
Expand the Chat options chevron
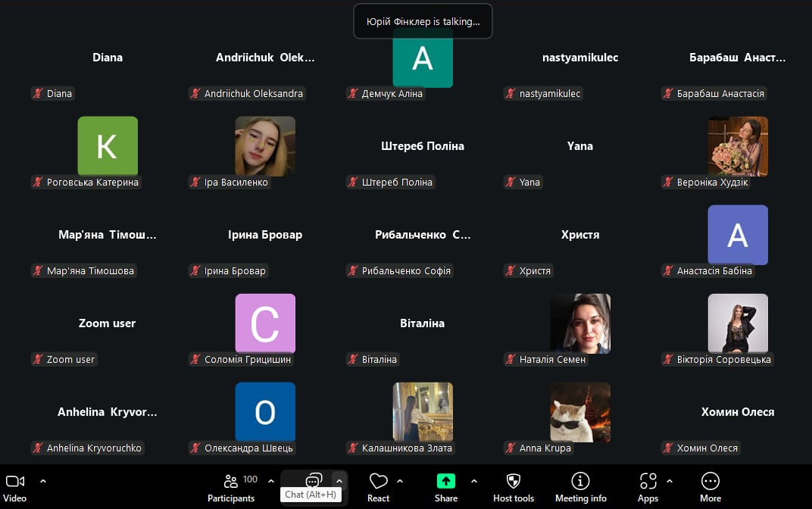click(x=339, y=481)
